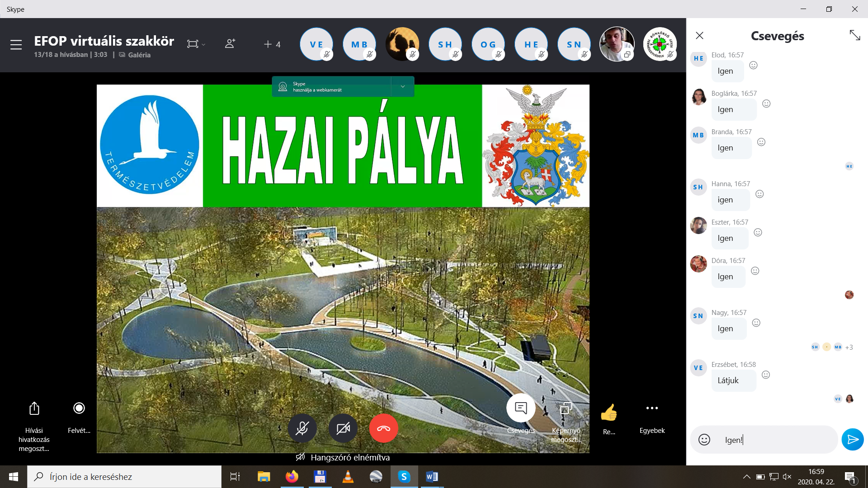The width and height of the screenshot is (868, 488).
Task: Open the emoji picker in message box
Action: pyautogui.click(x=704, y=440)
